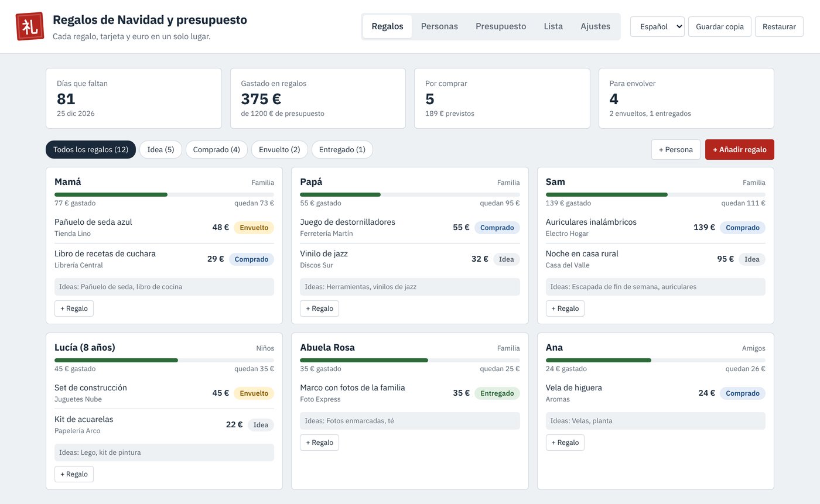Click the Para envolver summary card
Screen dimensions: 820x504
(686, 98)
